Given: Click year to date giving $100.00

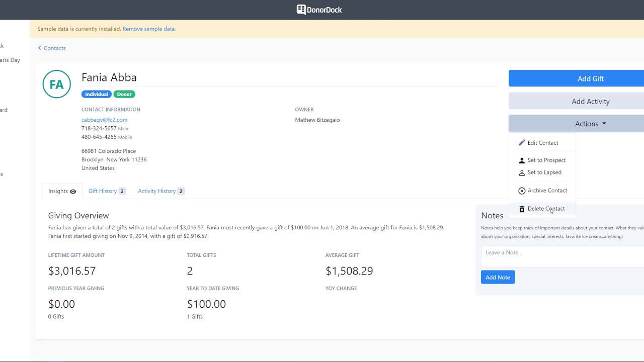Looking at the screenshot, I should [x=206, y=304].
